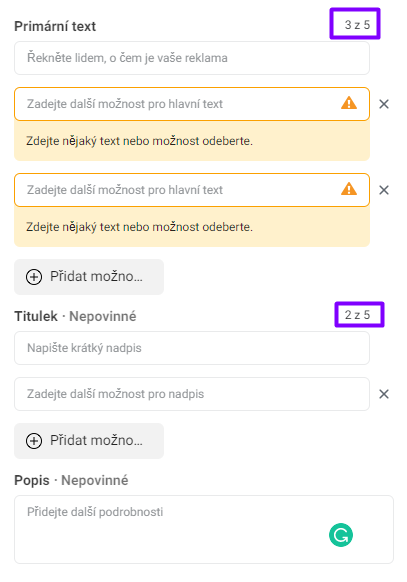Viewport: 407px width, 582px height.
Task: Click plus icon under Primární text section
Action: (34, 277)
